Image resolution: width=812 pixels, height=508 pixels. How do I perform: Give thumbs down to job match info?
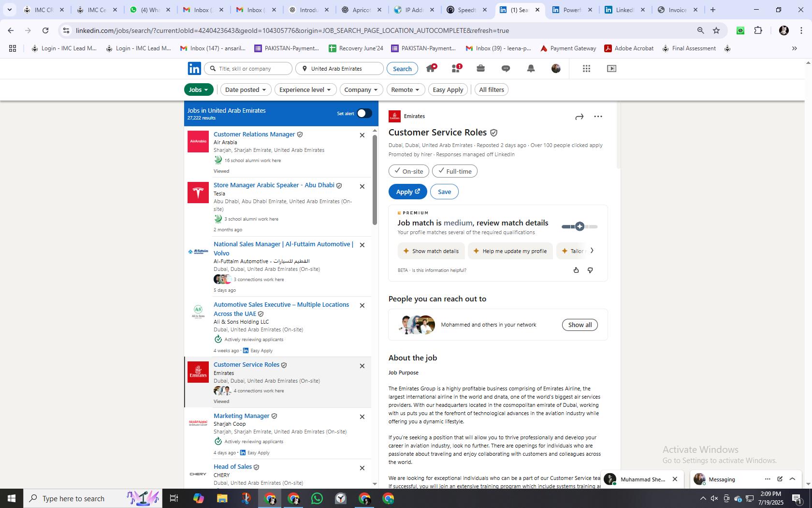point(590,270)
